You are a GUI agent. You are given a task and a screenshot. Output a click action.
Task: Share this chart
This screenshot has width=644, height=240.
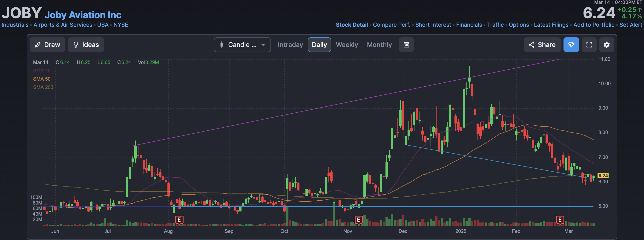[542, 45]
